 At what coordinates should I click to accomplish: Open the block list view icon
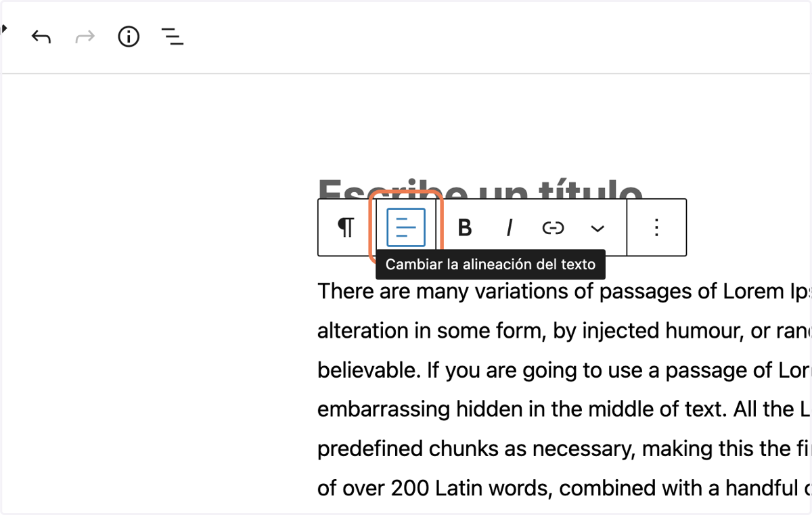[x=173, y=37]
